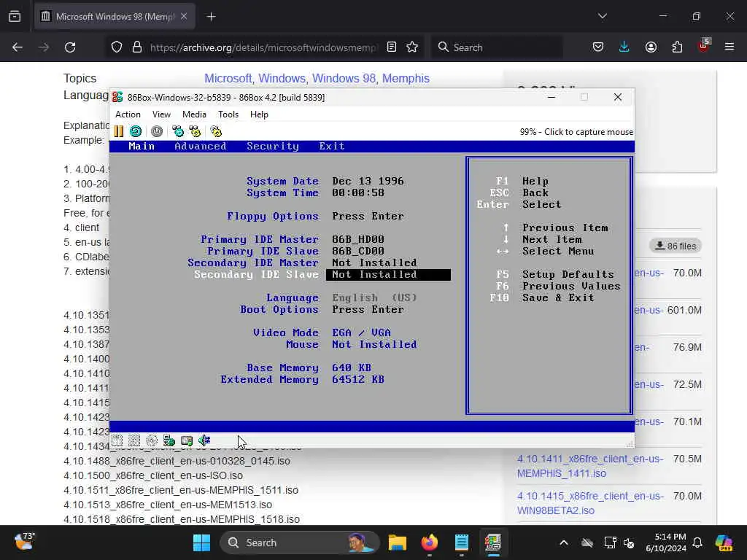
Task: Go back in Firefox
Action: tap(18, 47)
